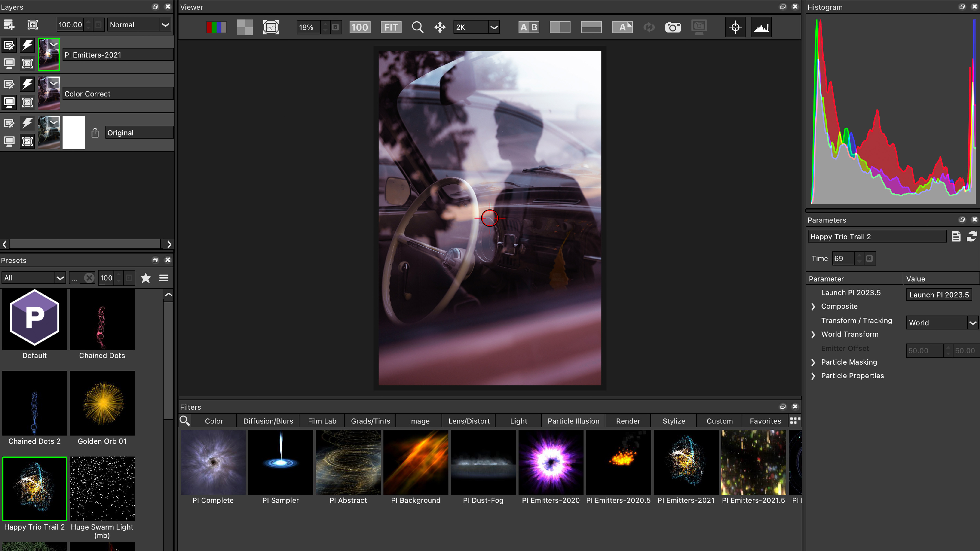The width and height of the screenshot is (980, 551).
Task: Click the snapshot camera icon
Action: (673, 27)
